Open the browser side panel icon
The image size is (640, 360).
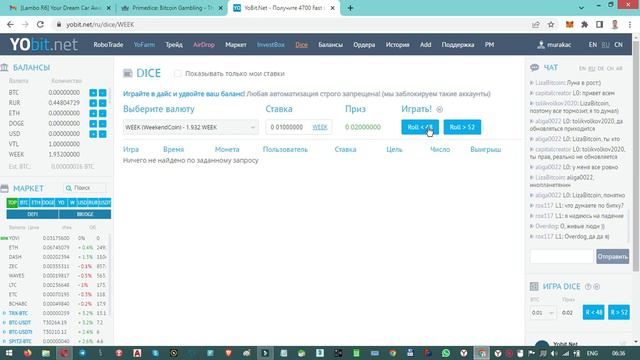tap(600, 24)
